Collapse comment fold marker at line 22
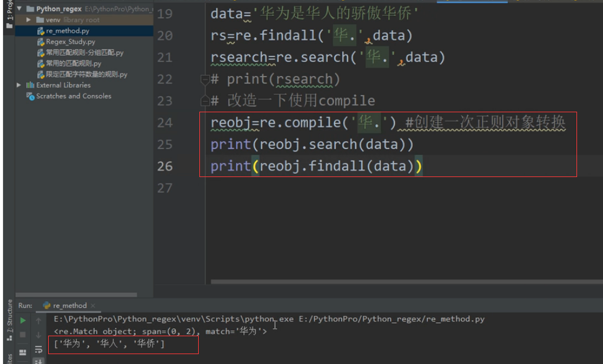 (x=205, y=80)
